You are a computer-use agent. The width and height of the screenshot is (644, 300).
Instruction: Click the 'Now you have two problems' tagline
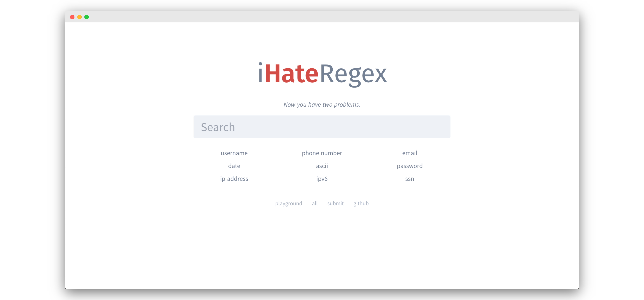(322, 105)
